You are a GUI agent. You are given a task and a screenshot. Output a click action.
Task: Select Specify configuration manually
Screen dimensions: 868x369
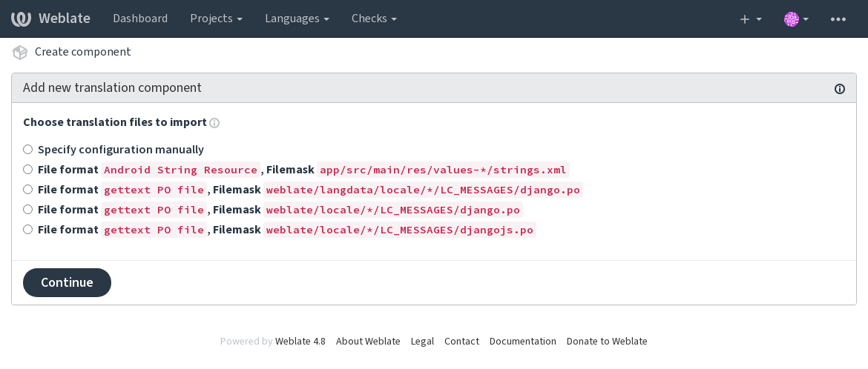tap(27, 150)
